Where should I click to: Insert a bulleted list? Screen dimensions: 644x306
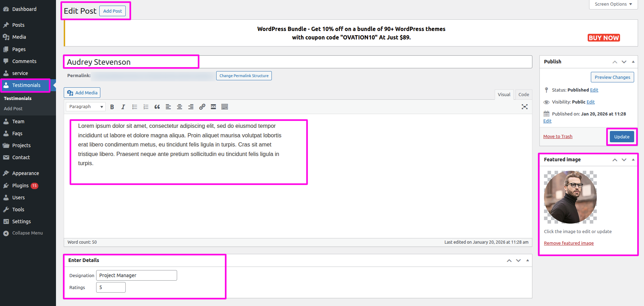135,107
